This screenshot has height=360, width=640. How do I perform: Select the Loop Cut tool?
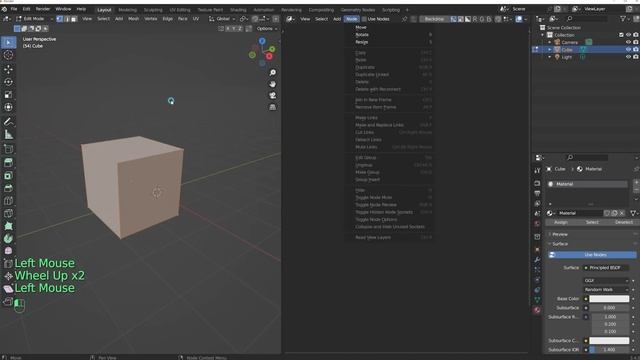(x=8, y=201)
